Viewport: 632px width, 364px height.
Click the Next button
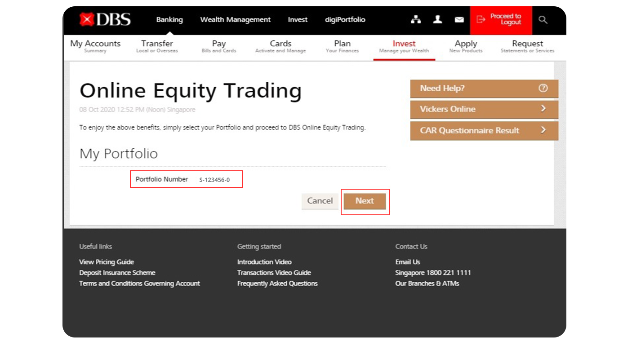pyautogui.click(x=365, y=201)
